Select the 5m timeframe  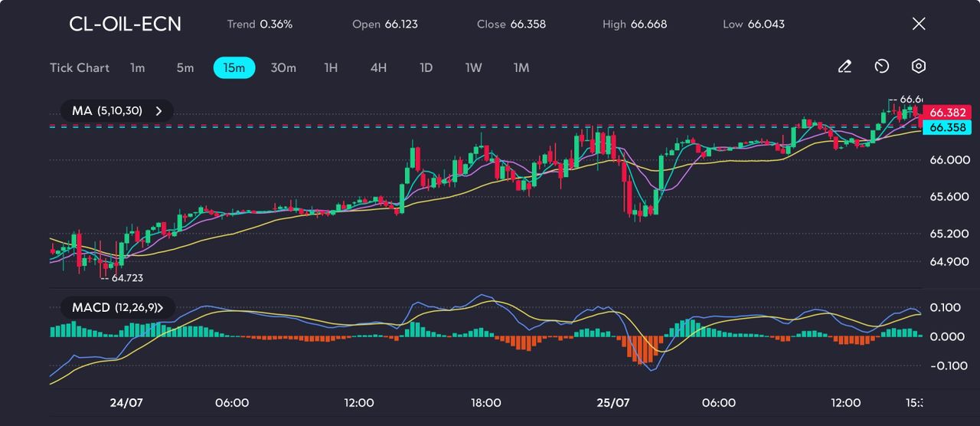click(185, 68)
